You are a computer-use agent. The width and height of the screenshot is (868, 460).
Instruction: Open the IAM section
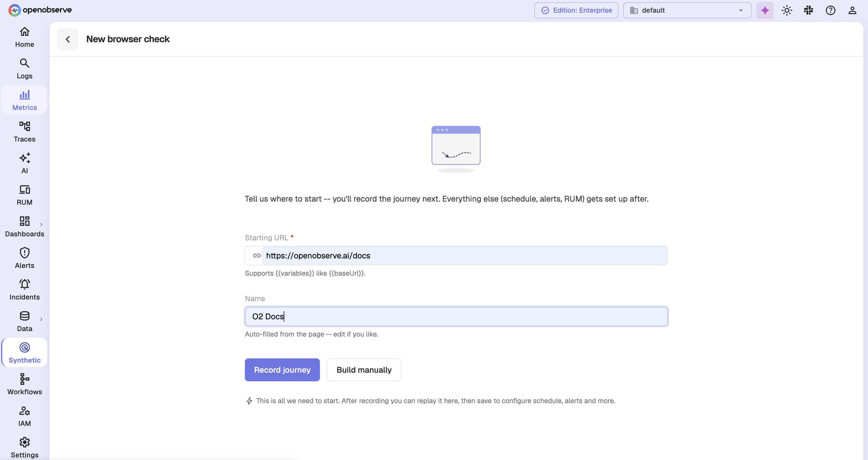(25, 416)
